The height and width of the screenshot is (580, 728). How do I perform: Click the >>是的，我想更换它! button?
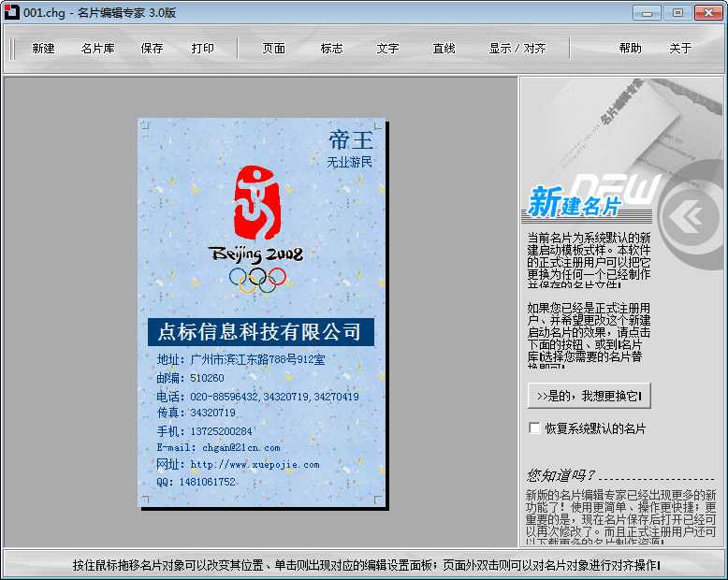click(589, 396)
